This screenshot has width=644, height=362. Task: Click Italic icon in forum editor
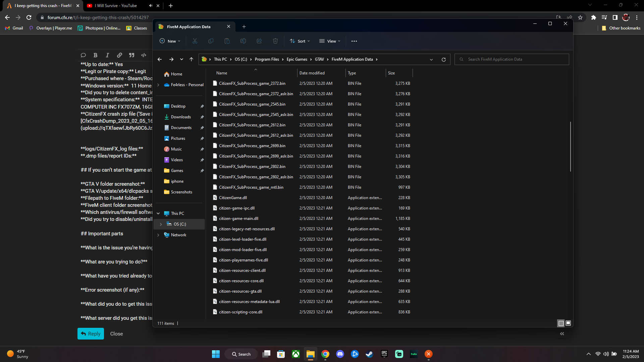tap(107, 55)
